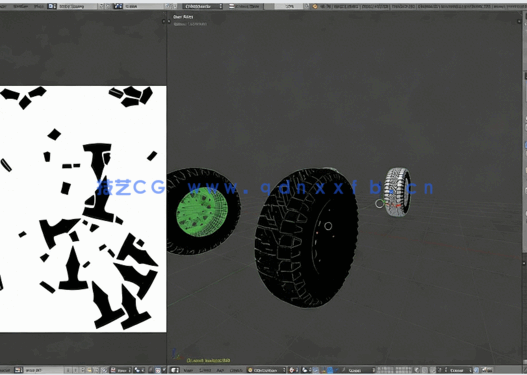Open the UV editor pivot point dropdown
Viewport: 527px width, 375px height.
139,370
